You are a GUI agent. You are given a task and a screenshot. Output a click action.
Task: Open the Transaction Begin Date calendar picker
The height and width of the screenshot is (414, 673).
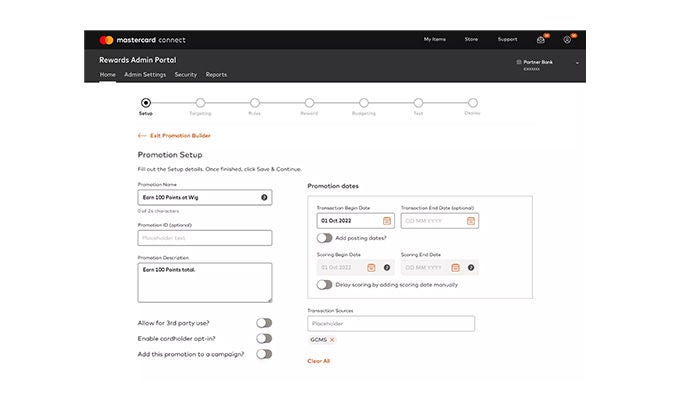click(387, 221)
